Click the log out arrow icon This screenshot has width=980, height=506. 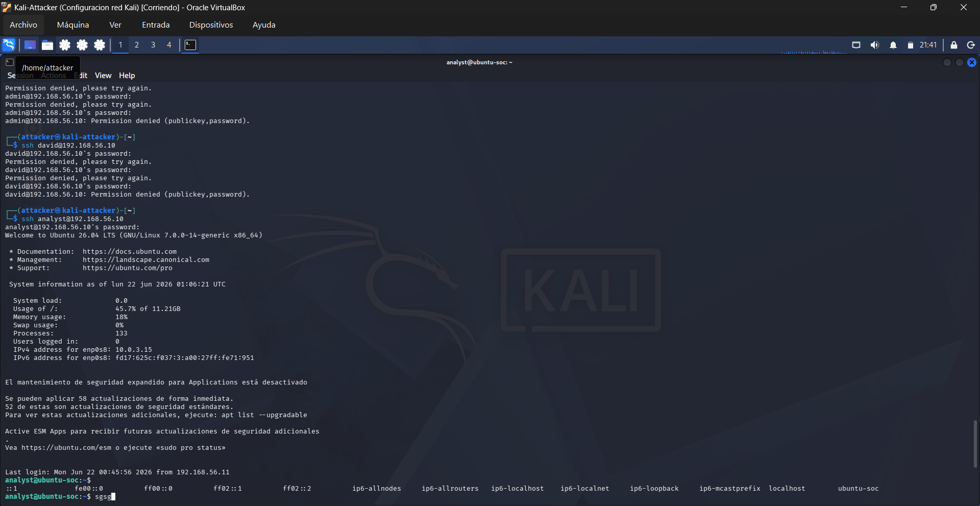coord(971,45)
